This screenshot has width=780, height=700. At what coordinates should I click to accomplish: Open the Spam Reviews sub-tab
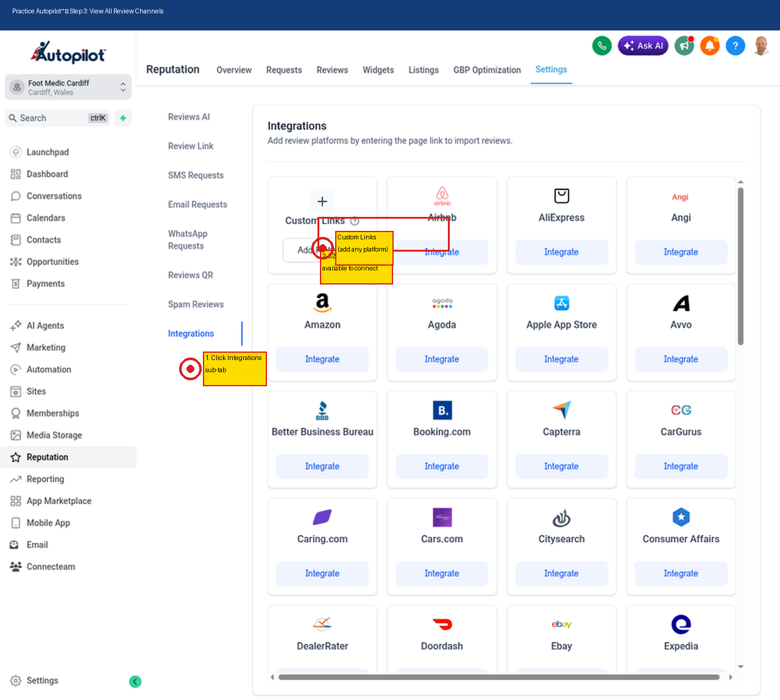pos(196,305)
